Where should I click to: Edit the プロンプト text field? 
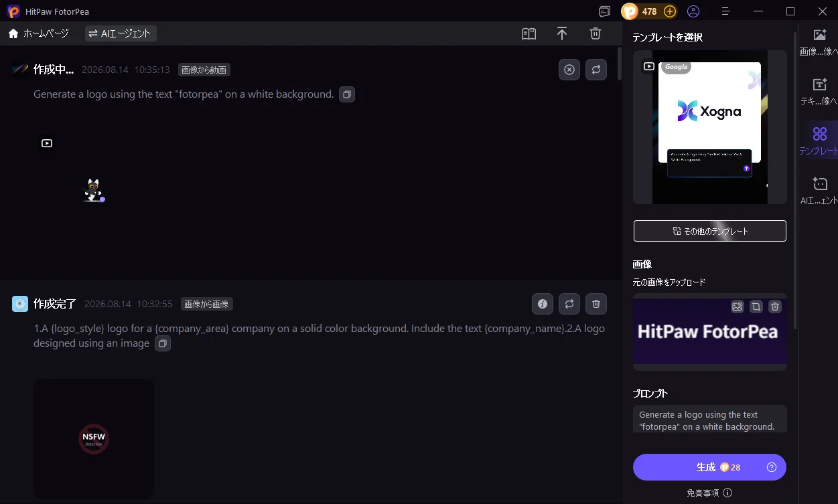tap(710, 420)
